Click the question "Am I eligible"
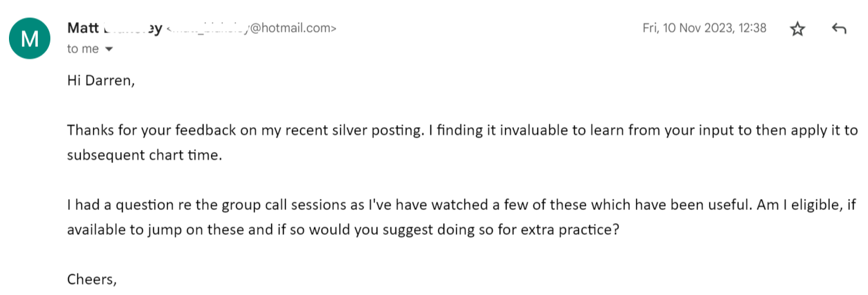The image size is (868, 295). pos(796,205)
